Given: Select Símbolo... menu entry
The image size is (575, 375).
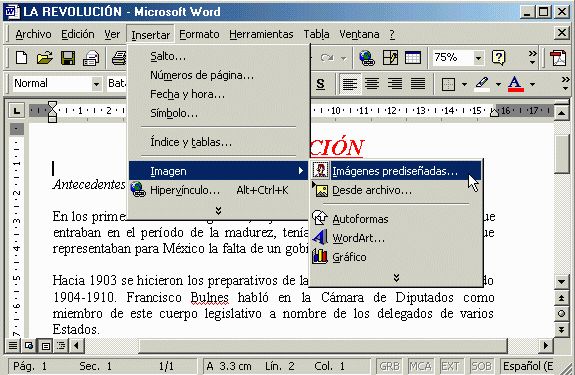Looking at the screenshot, I should [218, 113].
